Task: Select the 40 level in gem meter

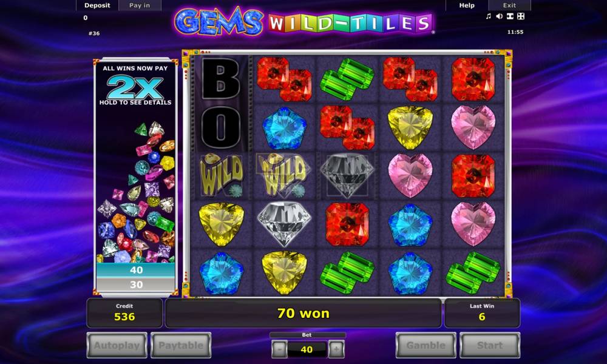Action: pyautogui.click(x=136, y=270)
